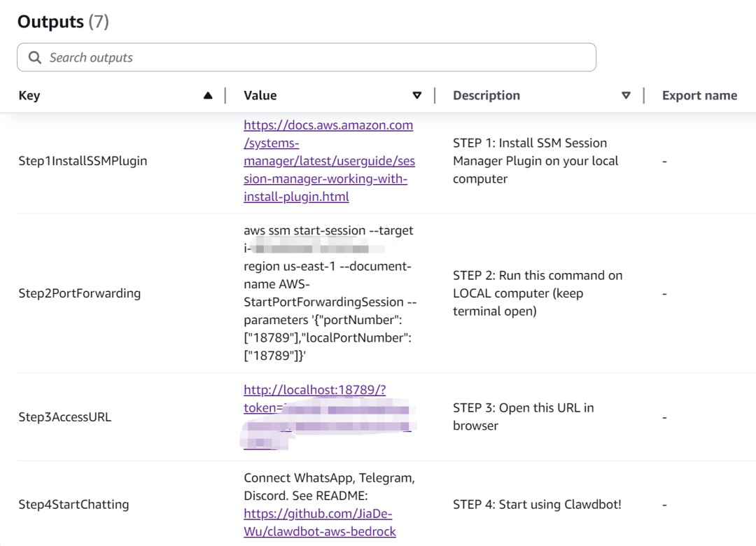Sort by Key using ascending arrow
This screenshot has height=546, width=756.
point(208,96)
